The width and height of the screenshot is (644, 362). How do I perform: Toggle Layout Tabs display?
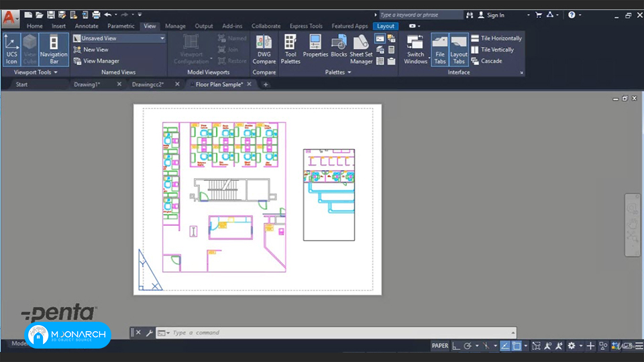click(459, 49)
